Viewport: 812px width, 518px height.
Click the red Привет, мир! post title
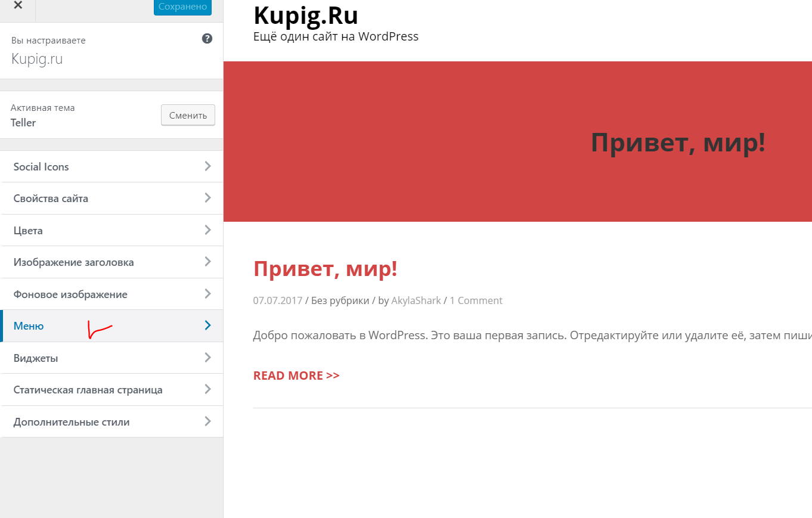point(325,269)
